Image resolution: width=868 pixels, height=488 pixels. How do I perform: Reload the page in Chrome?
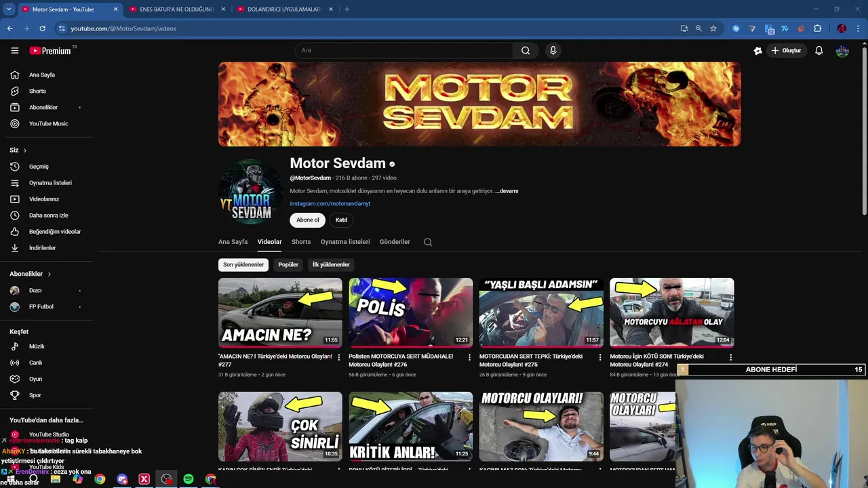42,28
